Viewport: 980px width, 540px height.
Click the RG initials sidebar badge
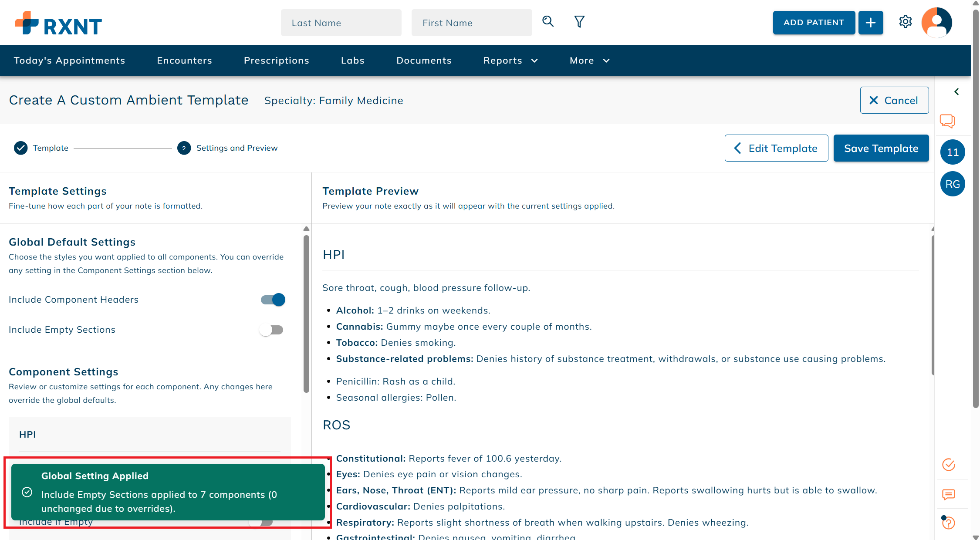click(953, 184)
